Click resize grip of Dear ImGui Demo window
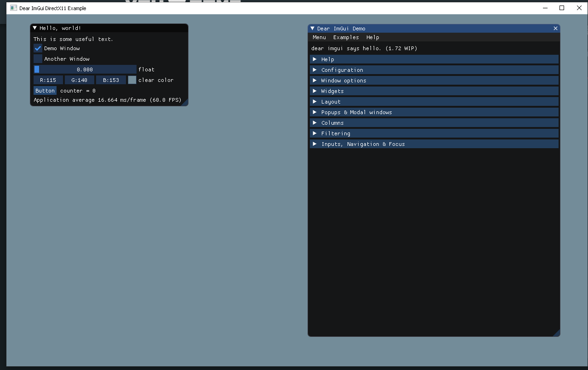The width and height of the screenshot is (588, 370). click(x=556, y=333)
